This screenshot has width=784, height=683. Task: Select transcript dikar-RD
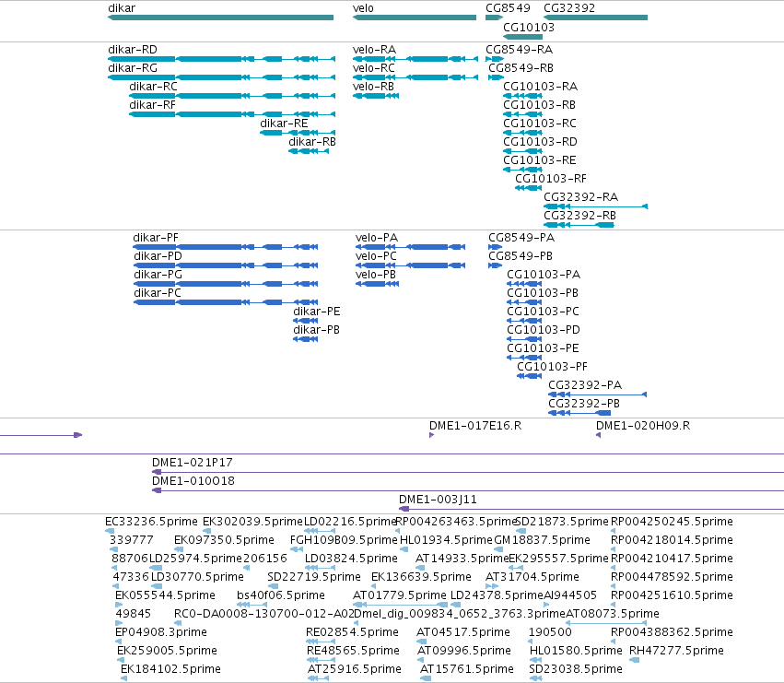[221, 59]
